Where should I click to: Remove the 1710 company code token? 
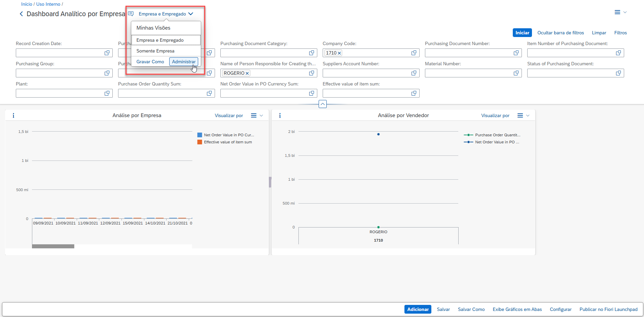339,53
